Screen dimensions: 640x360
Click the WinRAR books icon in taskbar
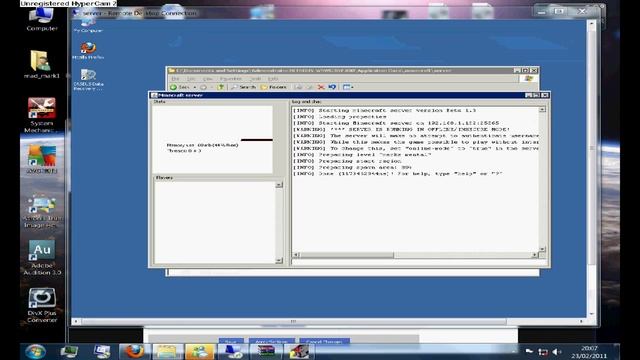pos(266,351)
